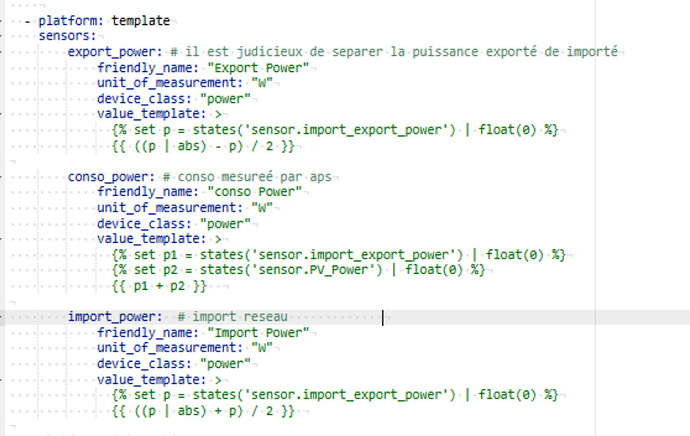Click the '{{ ((p | abs) + p) / 2 }}' expression

point(203,411)
